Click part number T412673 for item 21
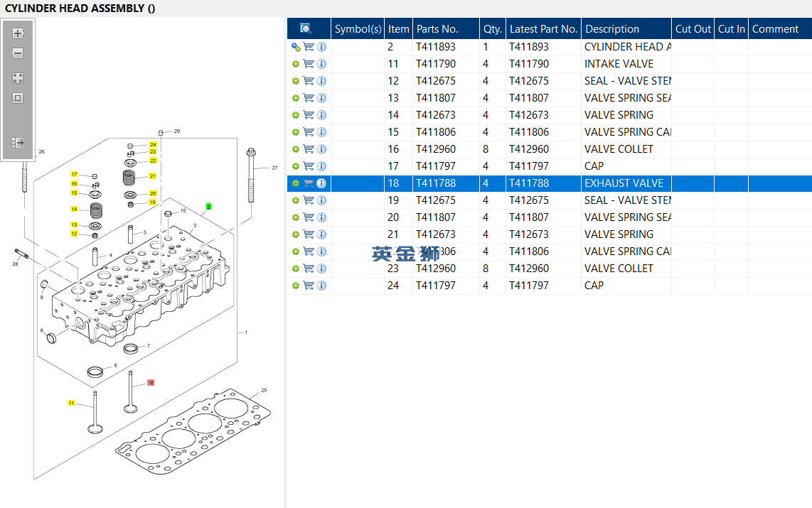This screenshot has width=812, height=508. tap(436, 234)
